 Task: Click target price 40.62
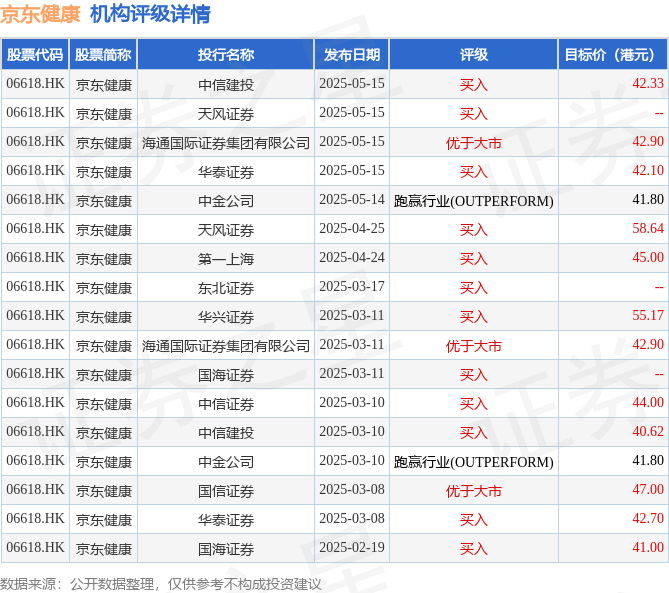(x=648, y=431)
